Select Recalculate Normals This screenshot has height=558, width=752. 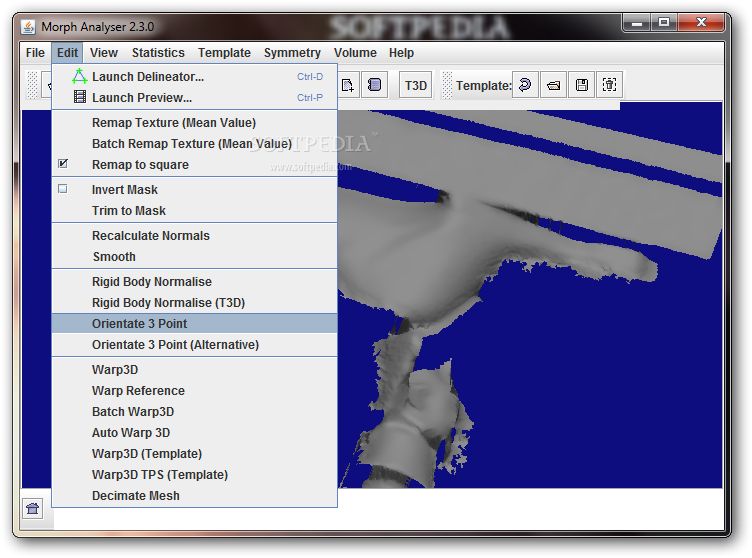tap(195, 236)
